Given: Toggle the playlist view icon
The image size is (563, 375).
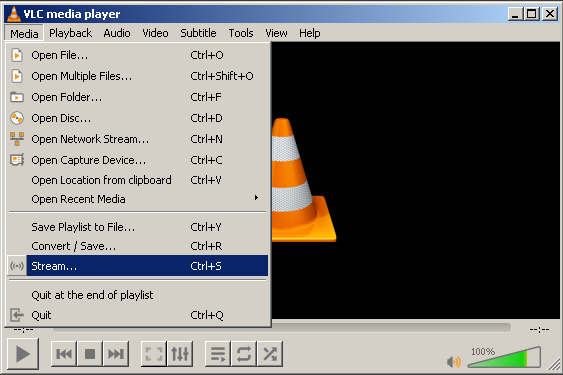Looking at the screenshot, I should (218, 354).
